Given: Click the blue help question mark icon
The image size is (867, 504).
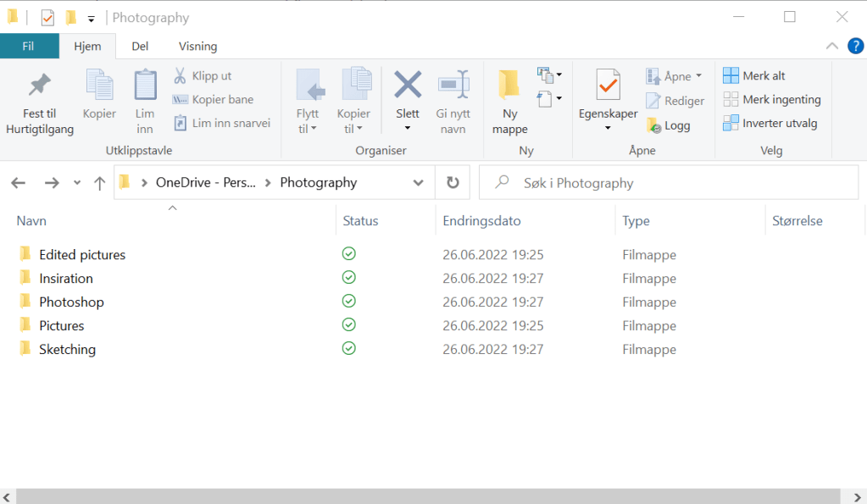Looking at the screenshot, I should tap(855, 46).
